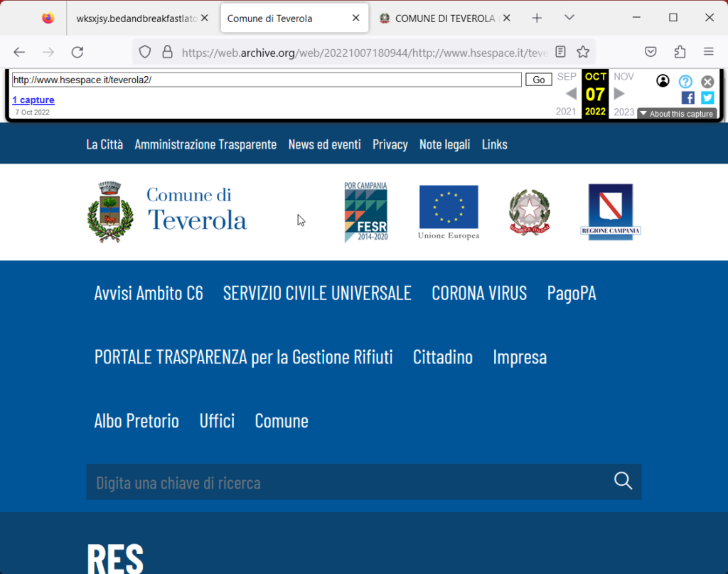This screenshot has width=728, height=574.
Task: Bookmark this page with the star icon
Action: coord(583,52)
